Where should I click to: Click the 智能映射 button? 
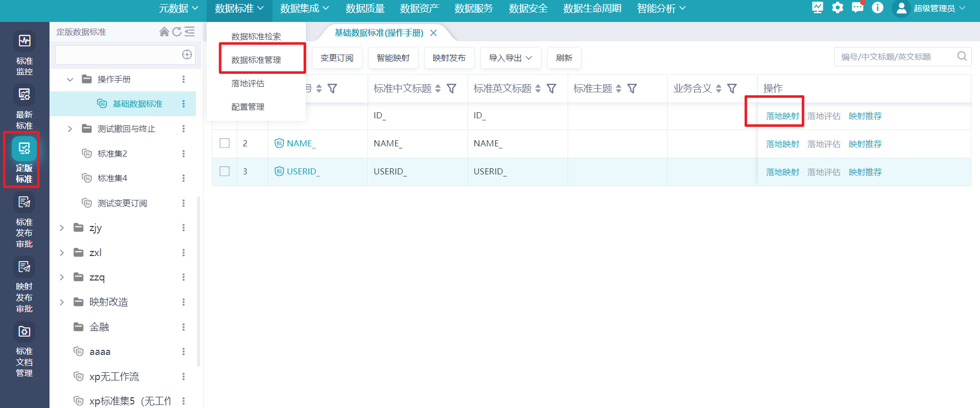[x=393, y=58]
